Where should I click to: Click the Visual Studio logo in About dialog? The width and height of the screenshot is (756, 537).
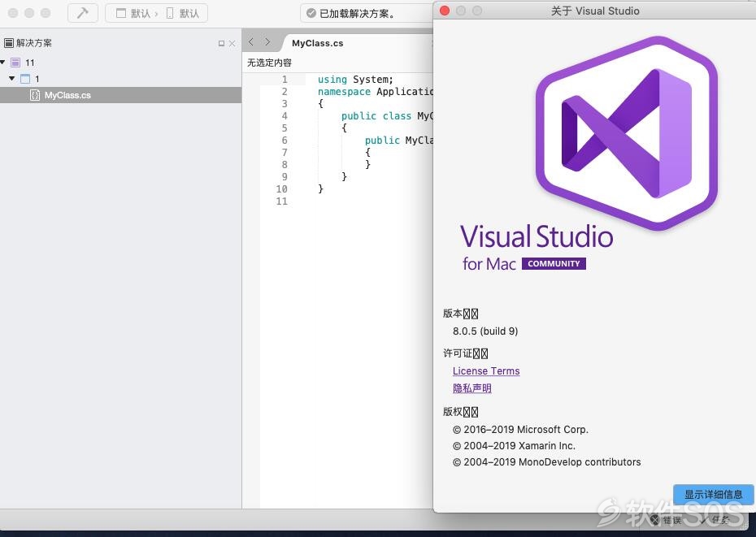point(626,132)
